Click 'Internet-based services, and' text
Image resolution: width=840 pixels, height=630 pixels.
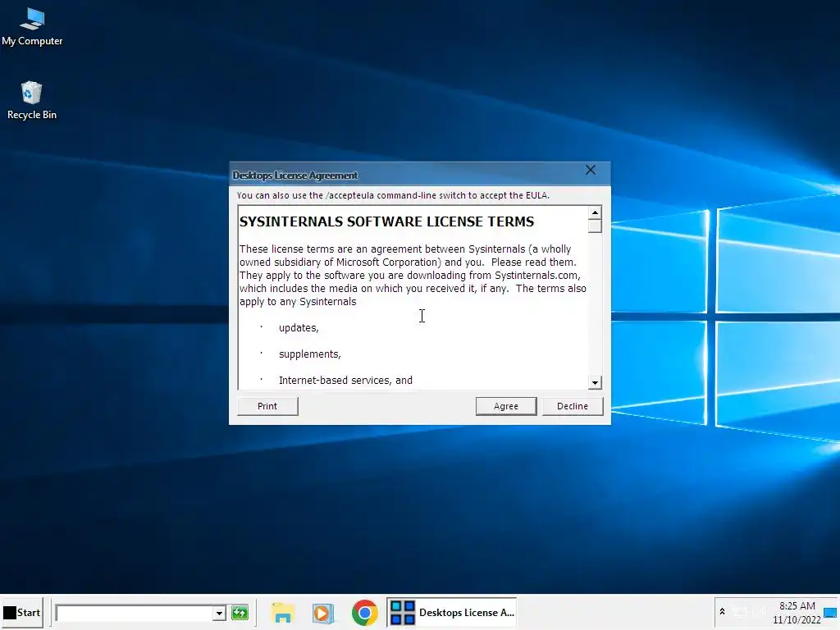[x=345, y=381]
